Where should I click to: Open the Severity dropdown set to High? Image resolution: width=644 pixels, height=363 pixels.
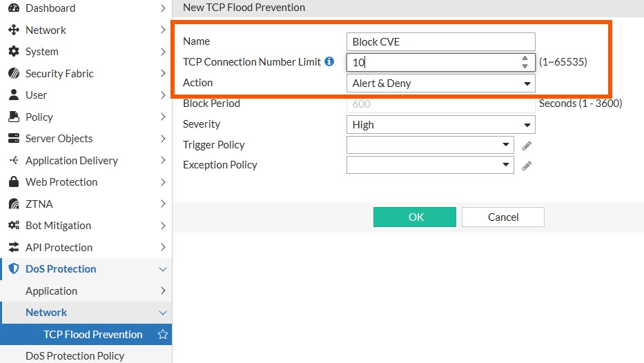coord(440,125)
